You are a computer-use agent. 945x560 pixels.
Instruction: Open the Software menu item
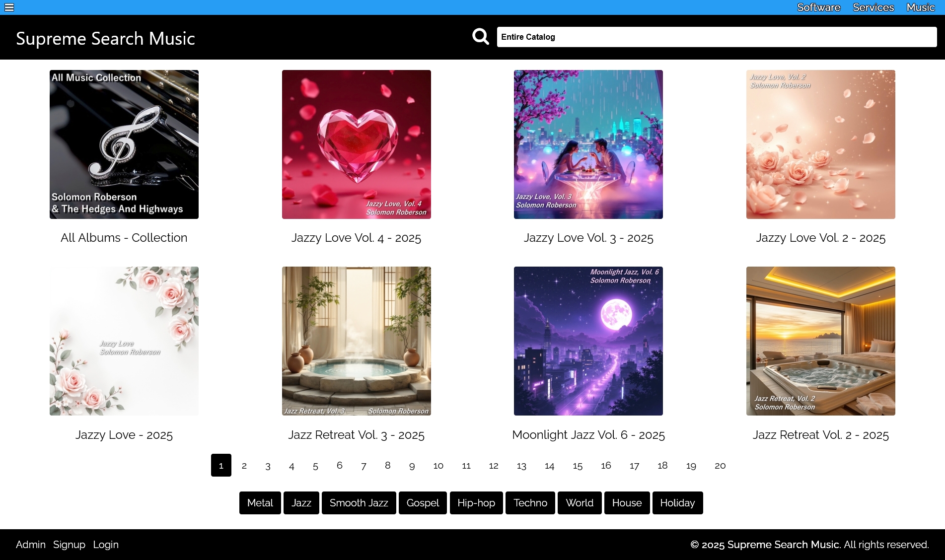coord(818,7)
